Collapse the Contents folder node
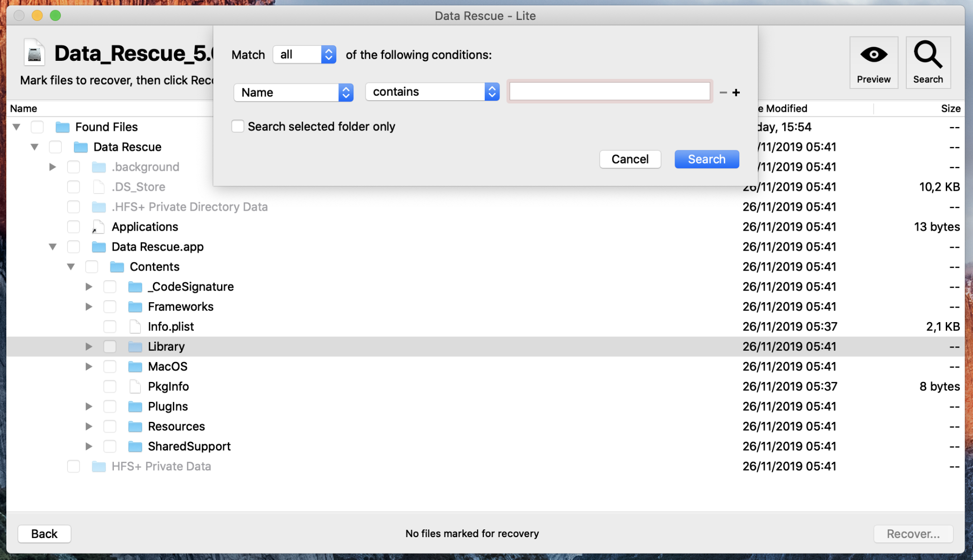The width and height of the screenshot is (973, 560). (71, 267)
